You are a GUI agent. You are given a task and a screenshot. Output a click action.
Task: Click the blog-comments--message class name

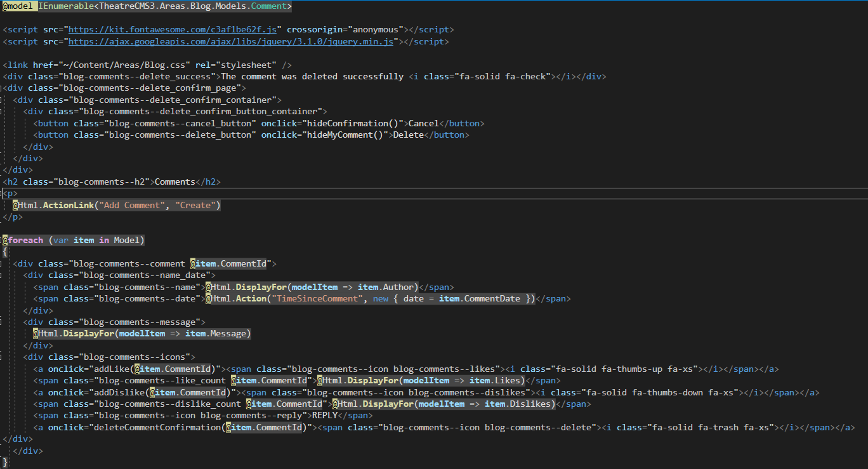tap(140, 322)
